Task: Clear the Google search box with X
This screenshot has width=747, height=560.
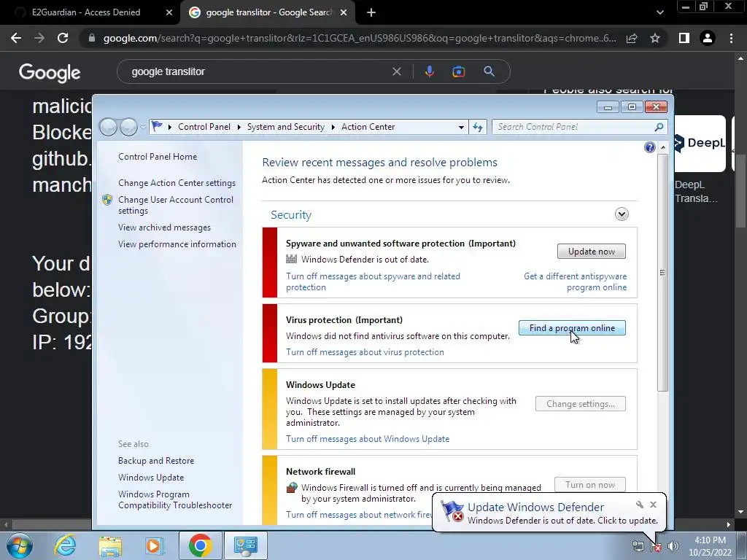Action: [x=396, y=72]
